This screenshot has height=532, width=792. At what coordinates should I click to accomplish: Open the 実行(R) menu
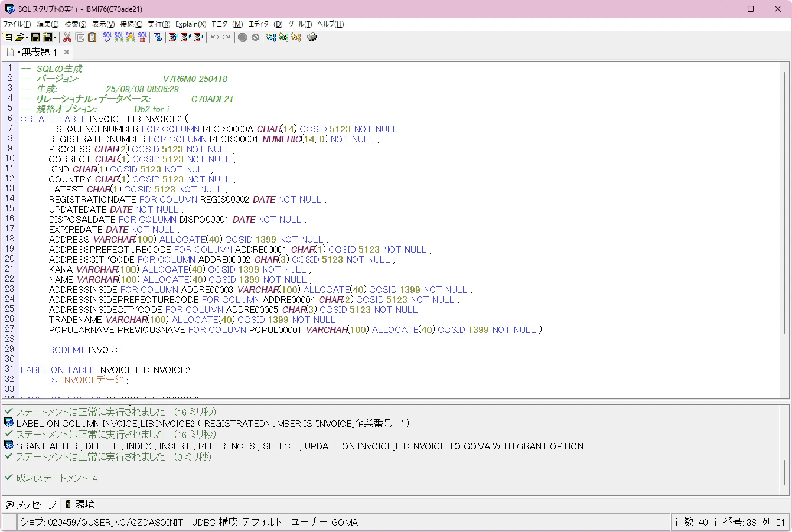[159, 24]
